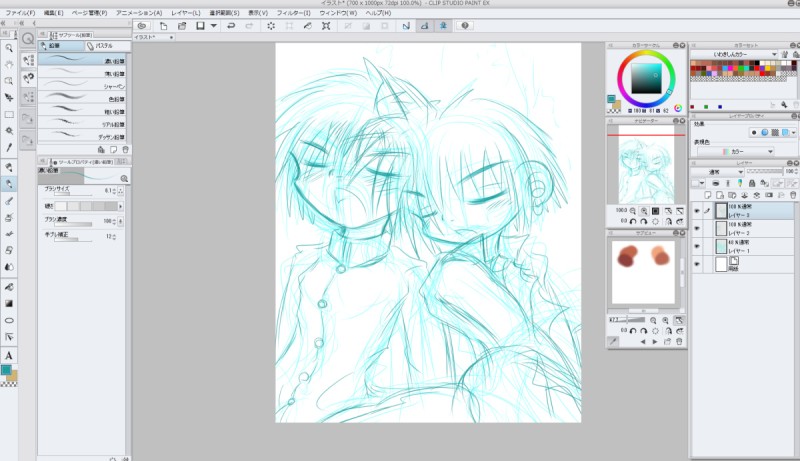Screen dimensions: 800x461
Task: Open the いわさしんカラー color set dropdown
Action: point(735,54)
